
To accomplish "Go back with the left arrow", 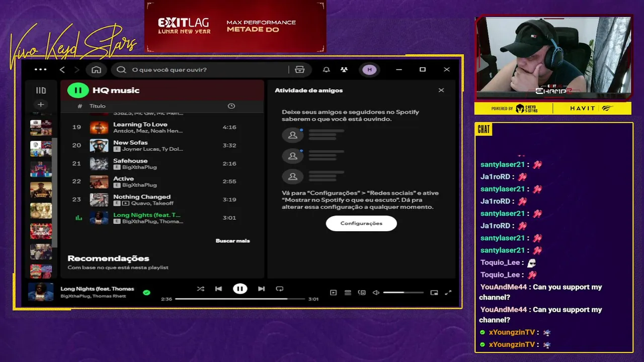I will (62, 69).
